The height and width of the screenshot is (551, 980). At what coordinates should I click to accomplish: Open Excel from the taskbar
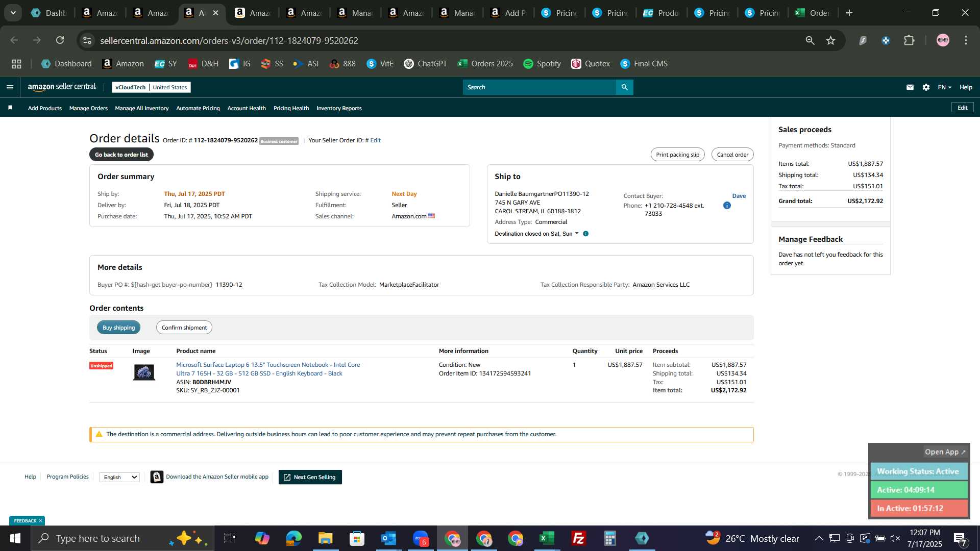[x=547, y=538]
